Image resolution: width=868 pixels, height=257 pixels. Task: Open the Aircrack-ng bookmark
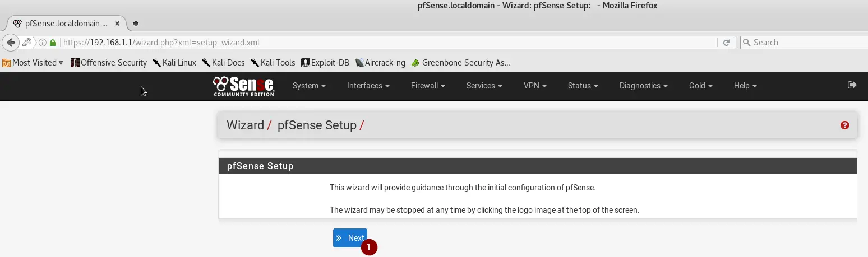click(380, 63)
